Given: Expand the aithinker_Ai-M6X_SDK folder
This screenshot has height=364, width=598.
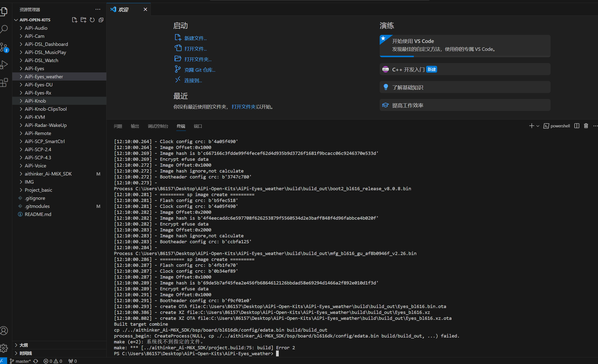Looking at the screenshot, I should tap(59, 174).
